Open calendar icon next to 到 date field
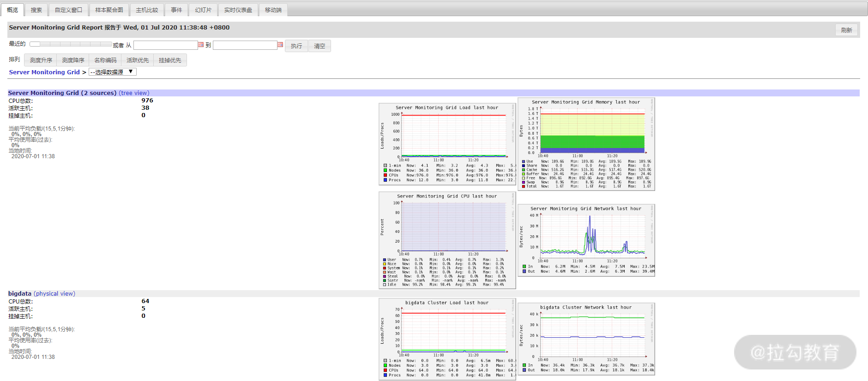The image size is (868, 381). [280, 45]
